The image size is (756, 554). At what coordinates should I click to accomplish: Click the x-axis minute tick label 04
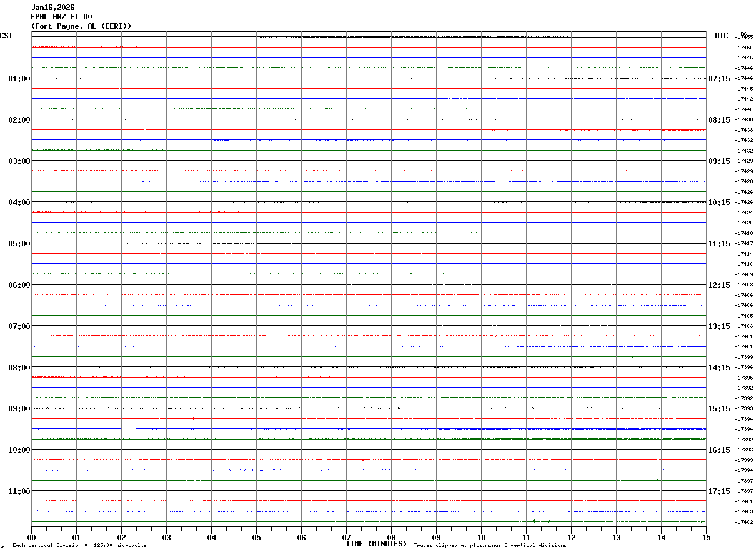click(x=211, y=537)
